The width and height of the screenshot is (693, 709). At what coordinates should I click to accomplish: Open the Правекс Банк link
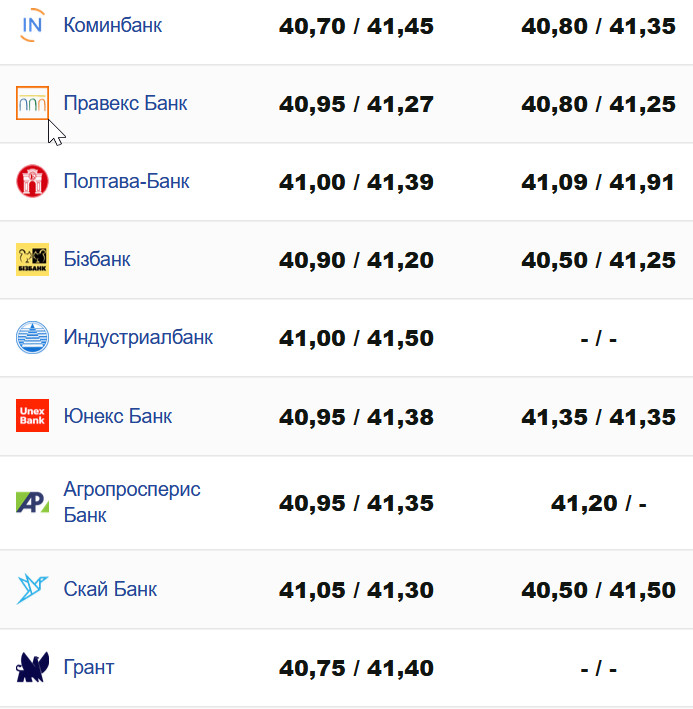(x=125, y=103)
